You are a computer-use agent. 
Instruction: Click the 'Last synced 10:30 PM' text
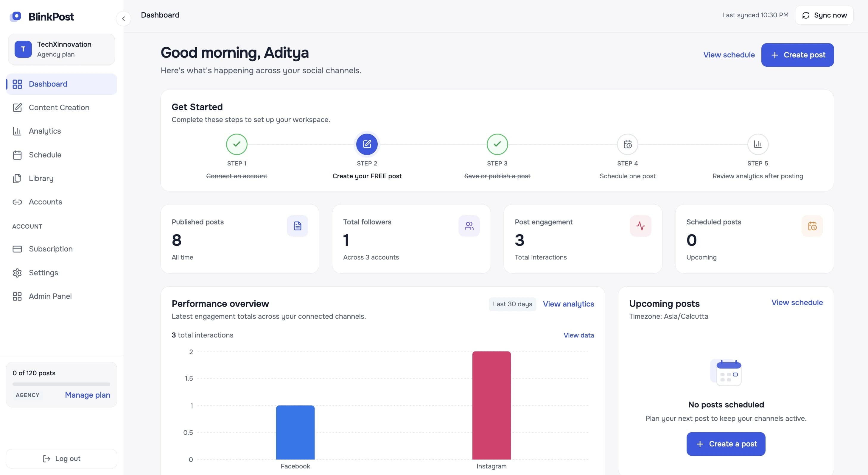coord(755,15)
